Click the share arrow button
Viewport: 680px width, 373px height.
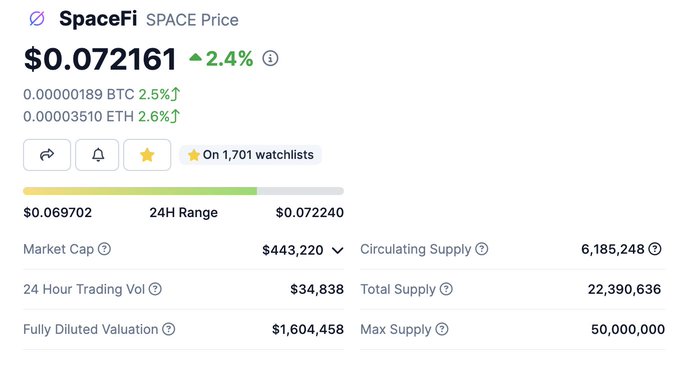click(x=47, y=155)
